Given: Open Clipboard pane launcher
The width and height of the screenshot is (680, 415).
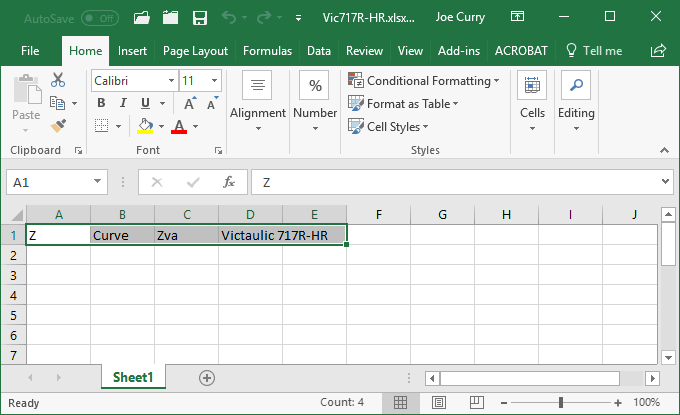Looking at the screenshot, I should (x=78, y=150).
